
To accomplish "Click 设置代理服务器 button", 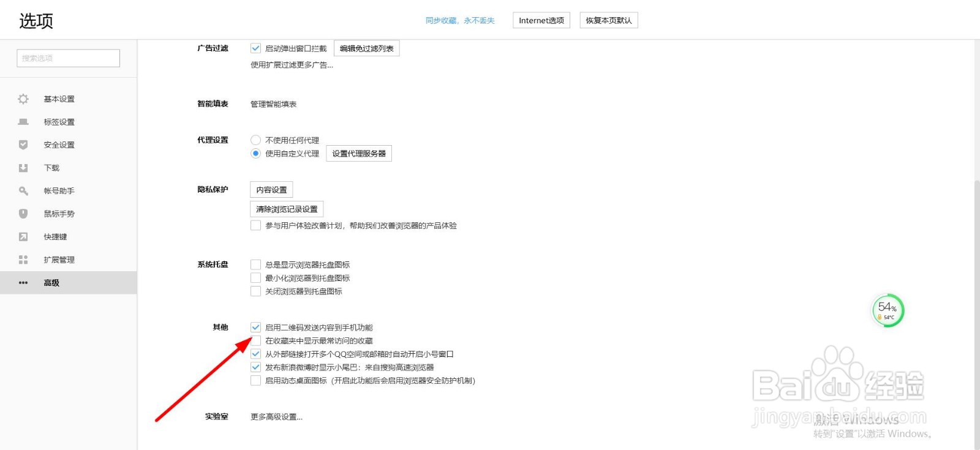I will [x=359, y=154].
